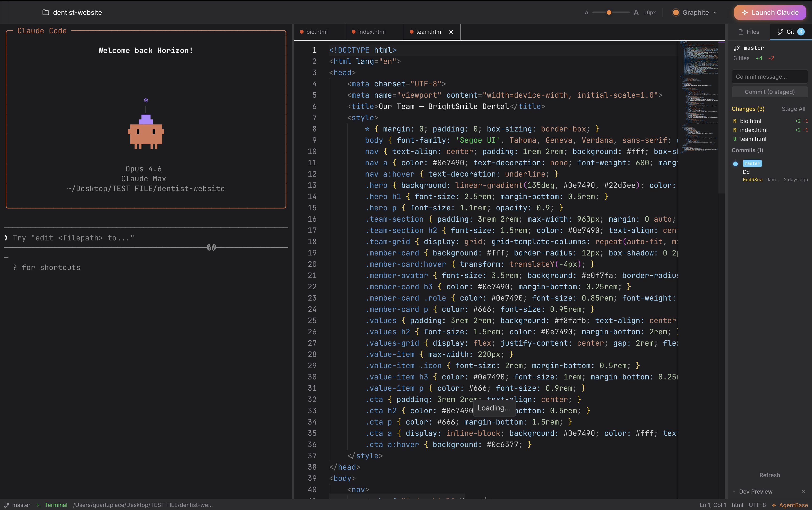Click the AgentBase sparkle icon in status bar
The image size is (812, 510).
[x=774, y=505]
